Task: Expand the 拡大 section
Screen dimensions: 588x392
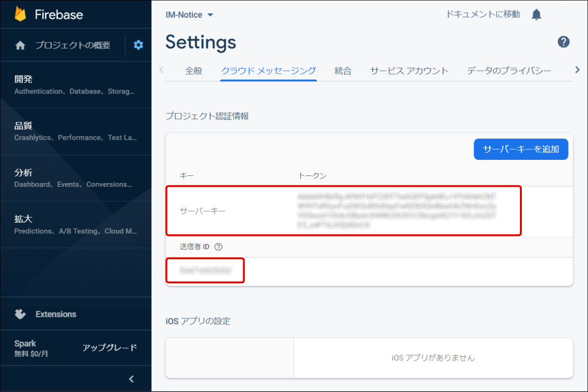Action: (x=76, y=225)
